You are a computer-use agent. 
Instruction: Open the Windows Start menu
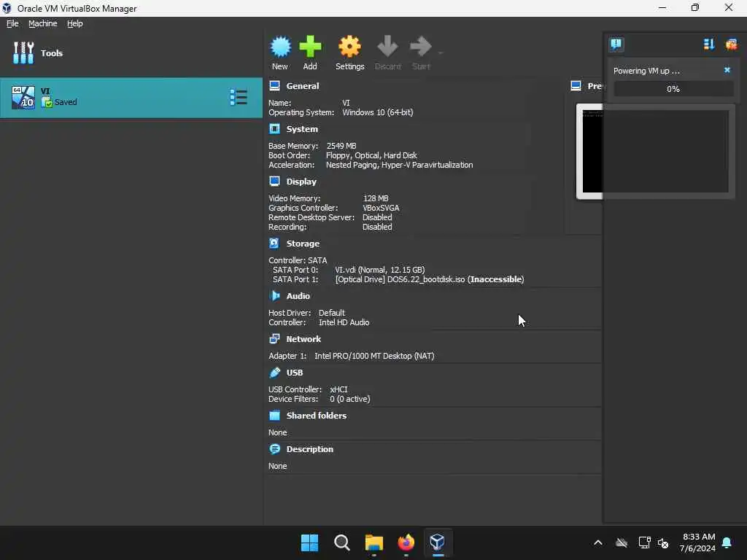(x=309, y=542)
